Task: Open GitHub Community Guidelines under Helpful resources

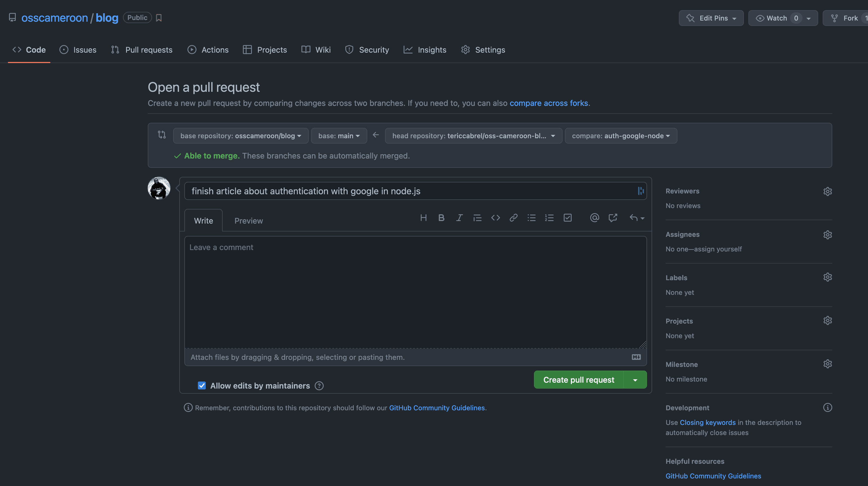Action: click(x=713, y=476)
